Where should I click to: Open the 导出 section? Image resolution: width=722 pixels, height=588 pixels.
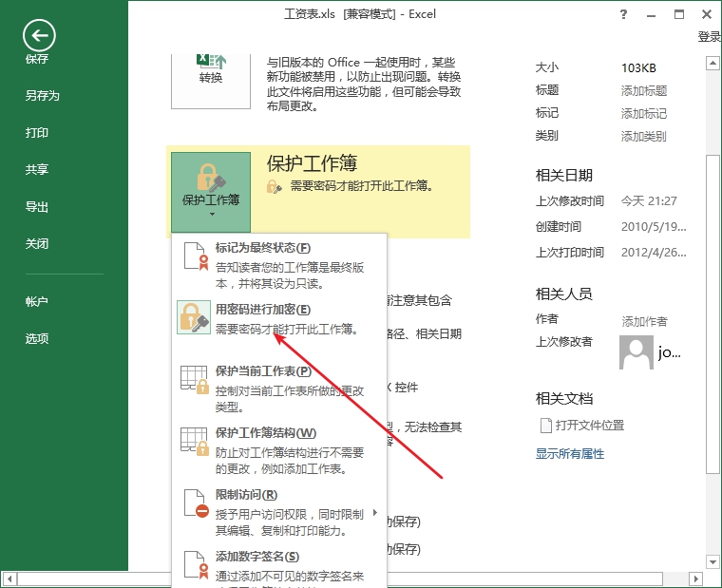(x=37, y=207)
